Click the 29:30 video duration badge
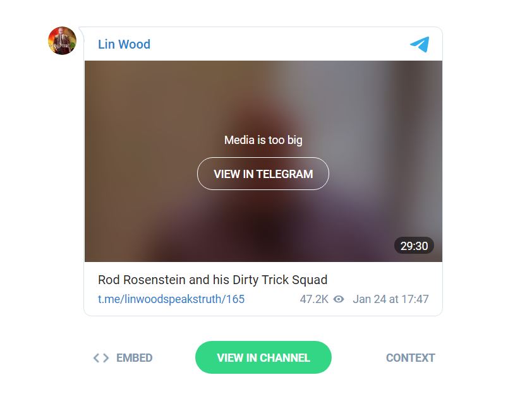The height and width of the screenshot is (411, 532). 414,246
